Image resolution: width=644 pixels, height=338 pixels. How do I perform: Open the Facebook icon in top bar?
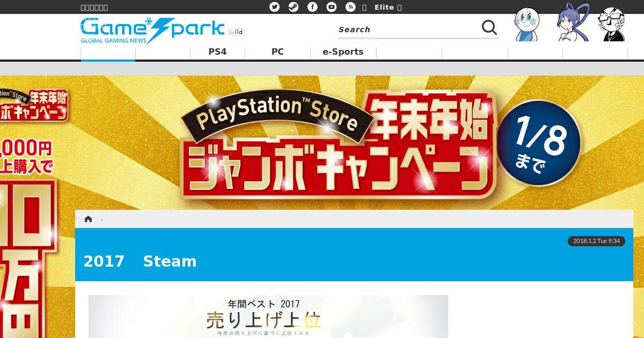coord(312,7)
